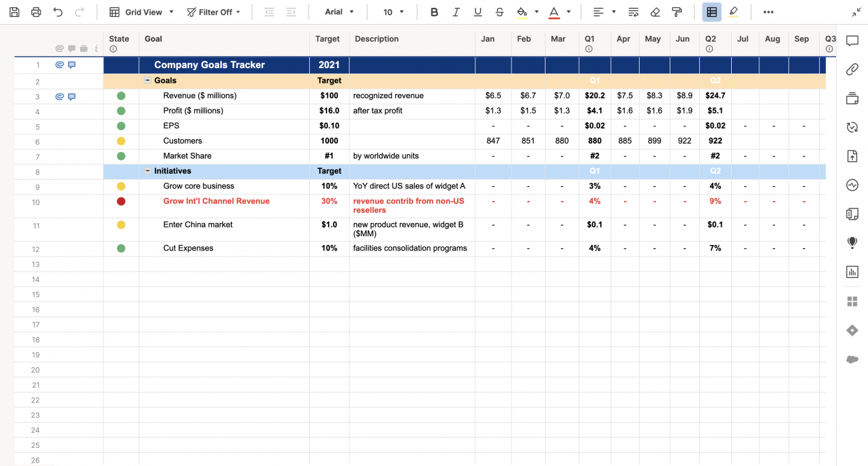Redo the last undone action
Viewport: 868px width, 466px height.
click(x=79, y=11)
